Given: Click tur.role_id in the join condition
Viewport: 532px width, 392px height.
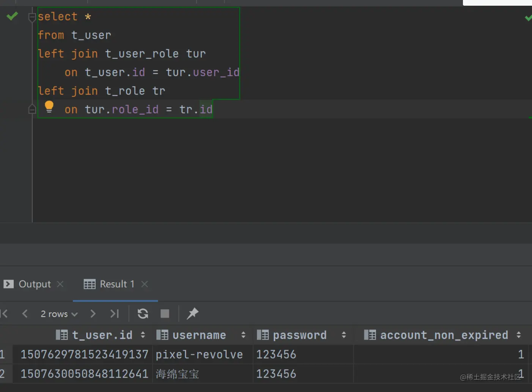Looking at the screenshot, I should (121, 110).
